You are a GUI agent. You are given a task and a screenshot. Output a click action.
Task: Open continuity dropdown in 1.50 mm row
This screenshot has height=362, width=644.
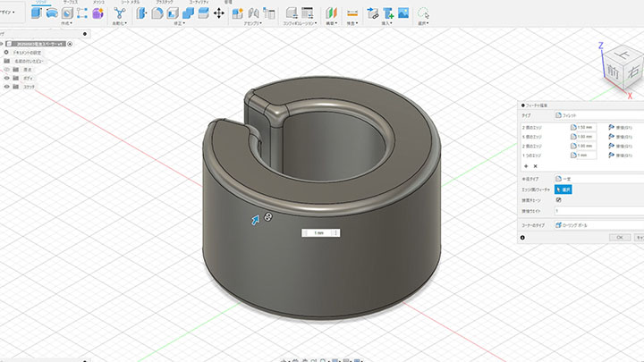click(x=621, y=128)
